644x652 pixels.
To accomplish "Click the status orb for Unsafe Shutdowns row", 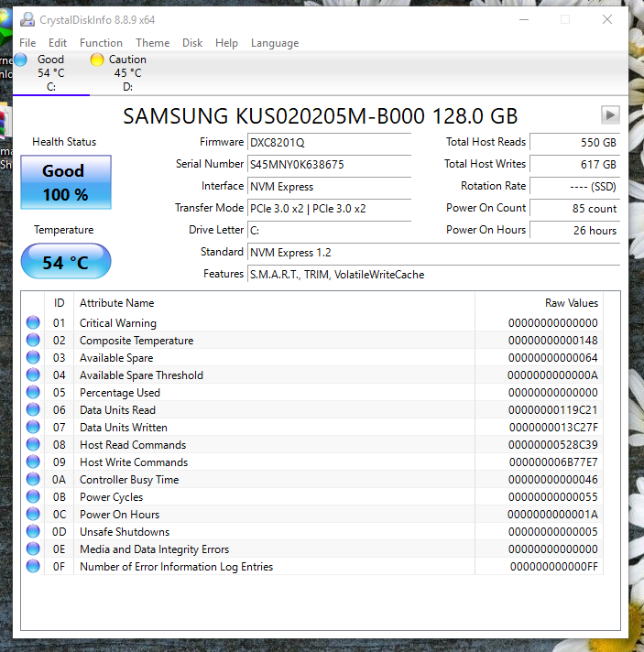I will pyautogui.click(x=33, y=532).
